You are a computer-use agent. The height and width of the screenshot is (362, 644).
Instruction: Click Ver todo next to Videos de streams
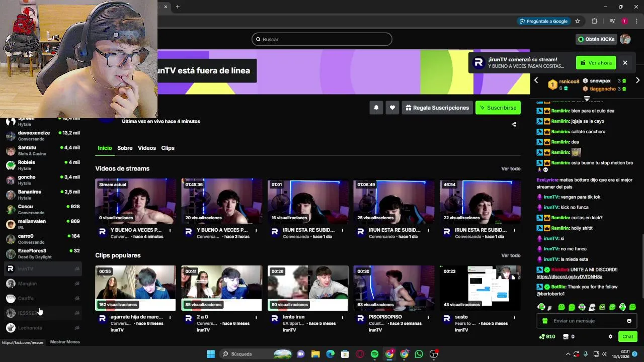pos(511,168)
